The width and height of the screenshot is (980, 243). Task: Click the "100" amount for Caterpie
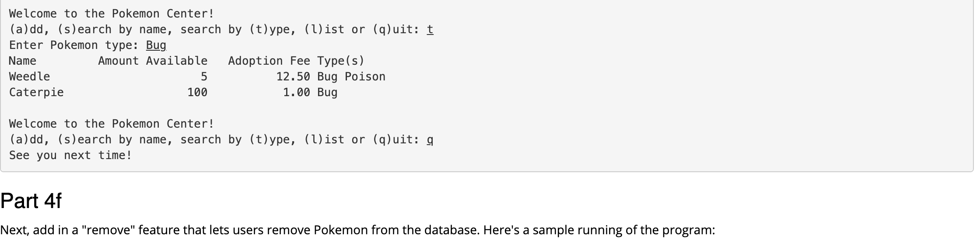197,93
